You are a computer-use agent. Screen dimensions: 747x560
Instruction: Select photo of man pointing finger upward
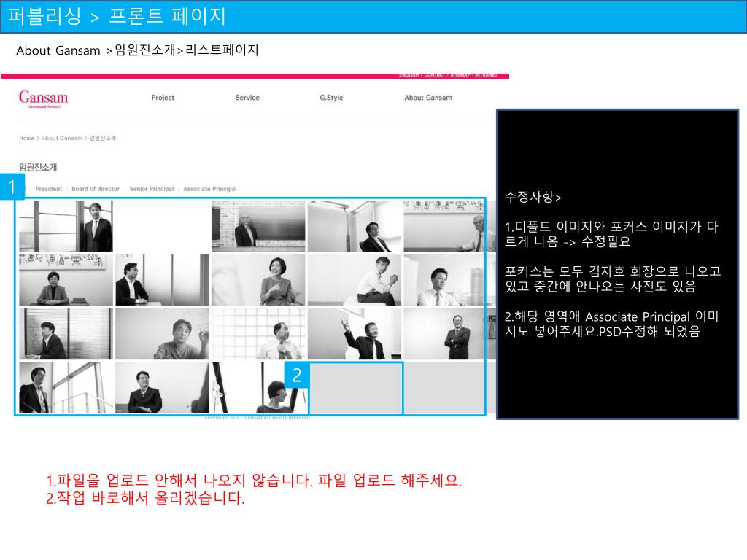(355, 334)
